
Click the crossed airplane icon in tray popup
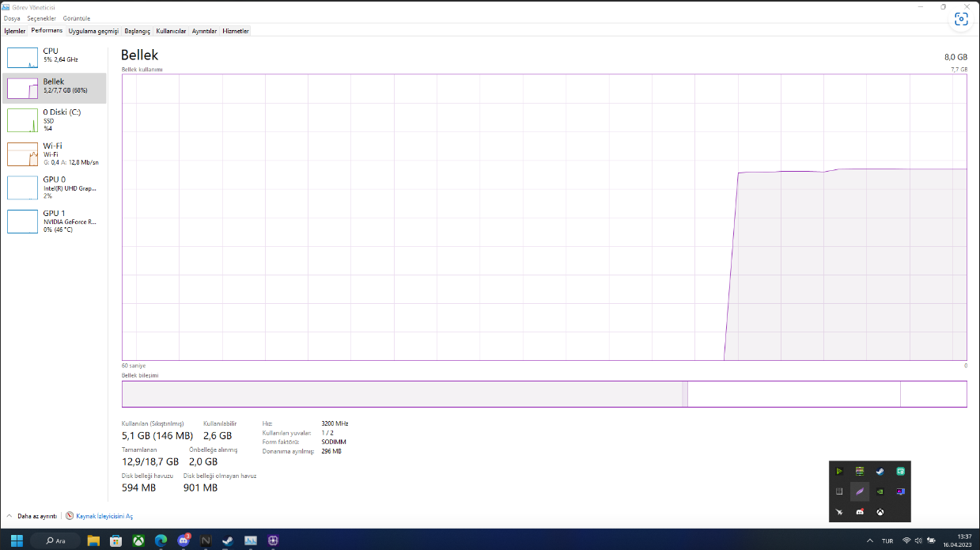click(x=839, y=512)
